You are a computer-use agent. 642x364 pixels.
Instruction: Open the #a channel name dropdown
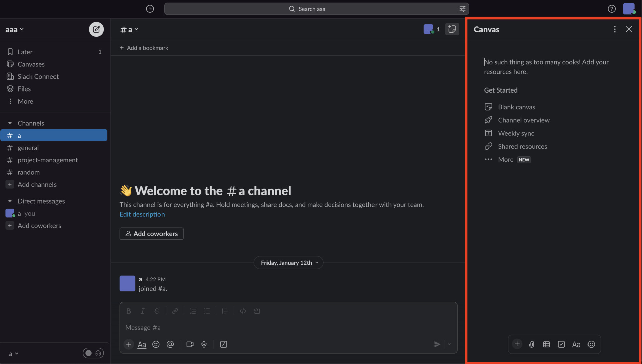click(129, 29)
